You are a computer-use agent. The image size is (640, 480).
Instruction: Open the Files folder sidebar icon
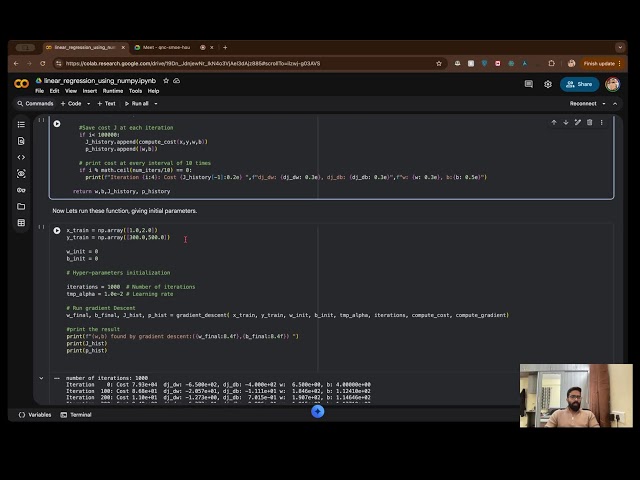click(21, 206)
